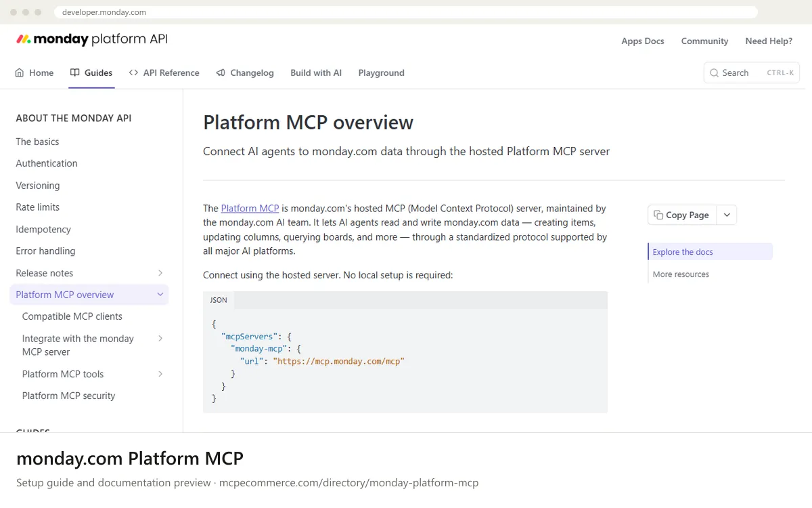Open Compatible MCP clients page
Image resolution: width=812 pixels, height=508 pixels.
point(72,316)
